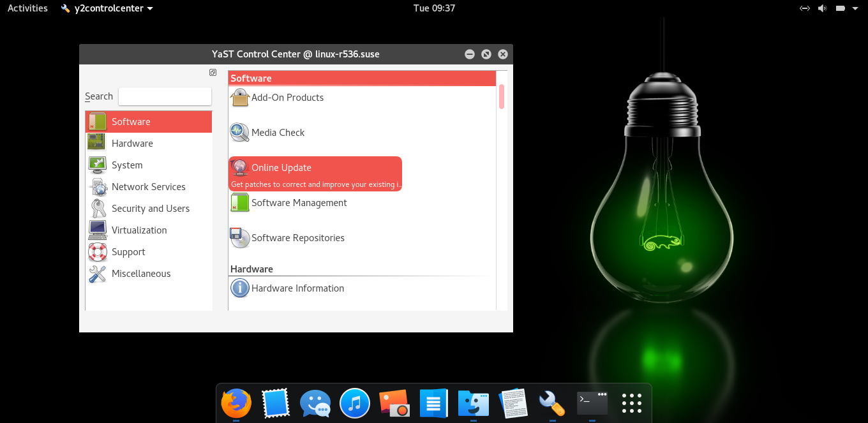This screenshot has width=868, height=423.
Task: Click the YaST wrench icon in dock
Action: (553, 403)
